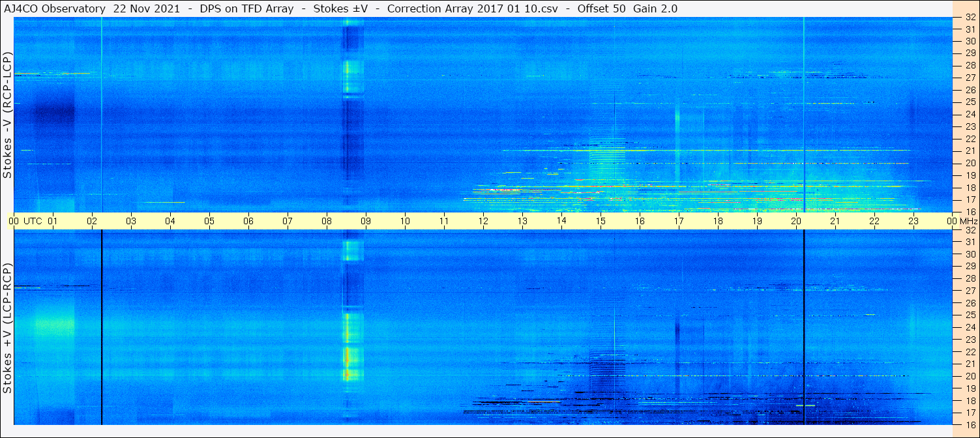
Task: Click the 32 MHz label of Stokes +V panel
Action: point(970,230)
